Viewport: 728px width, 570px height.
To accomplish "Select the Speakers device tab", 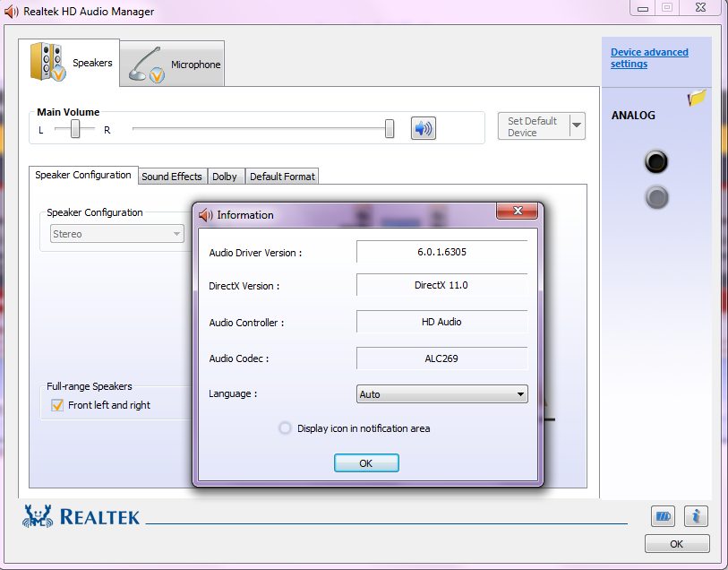I will 73,63.
